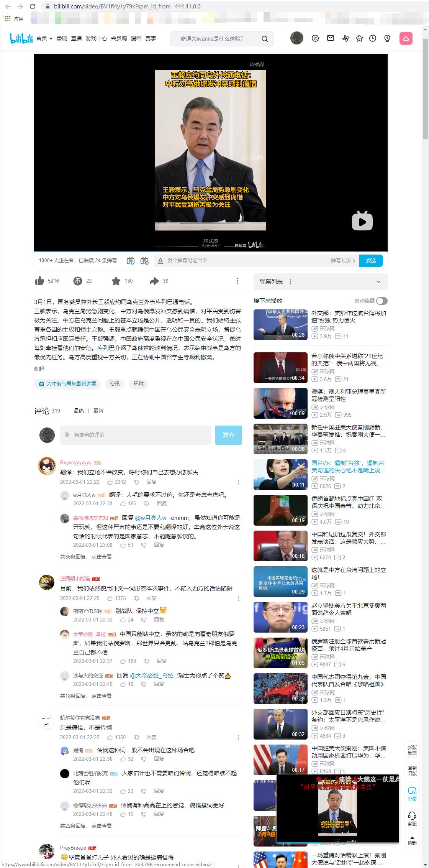
Task: Collapse description with the 收起 link
Action: 39,369
